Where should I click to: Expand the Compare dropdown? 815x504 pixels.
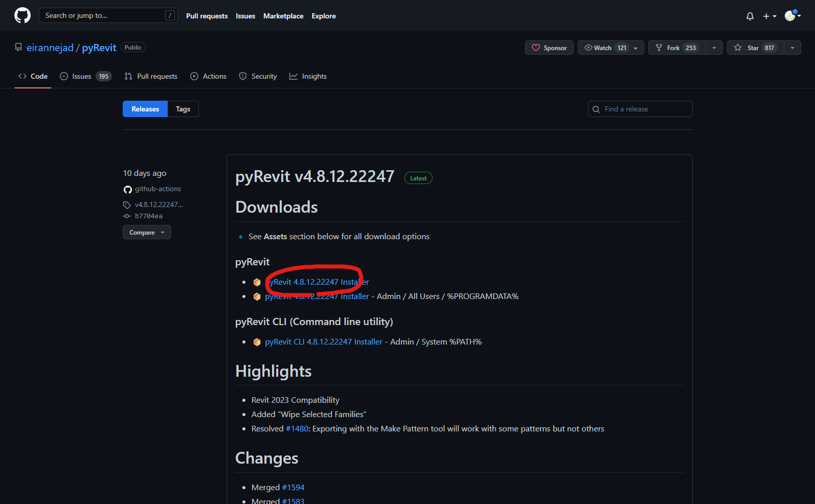[x=147, y=233]
